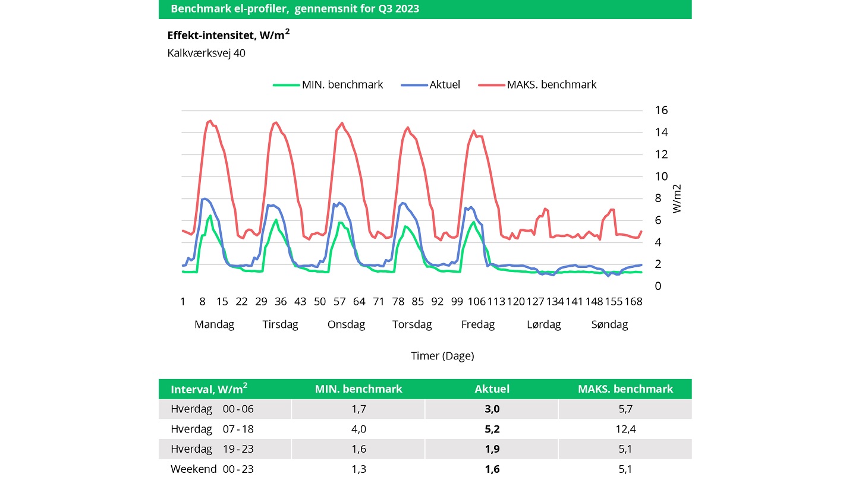Click the blue Aktuel legend line

point(414,85)
